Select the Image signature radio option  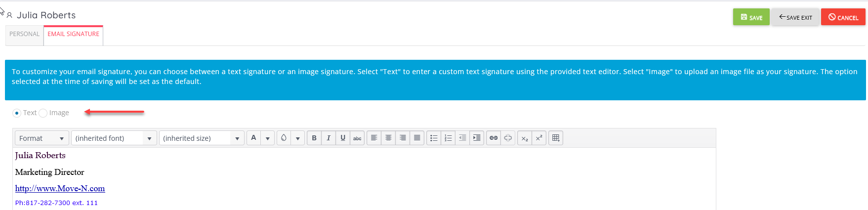[x=43, y=113]
